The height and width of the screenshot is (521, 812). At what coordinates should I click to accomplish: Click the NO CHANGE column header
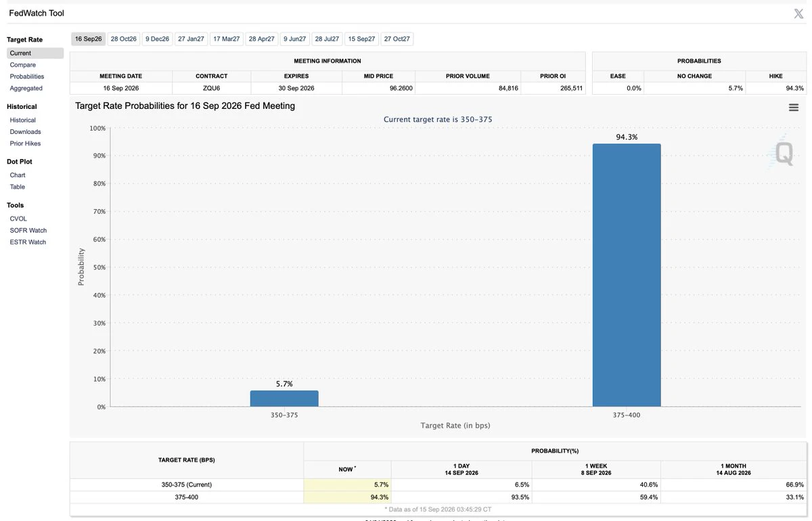(695, 76)
